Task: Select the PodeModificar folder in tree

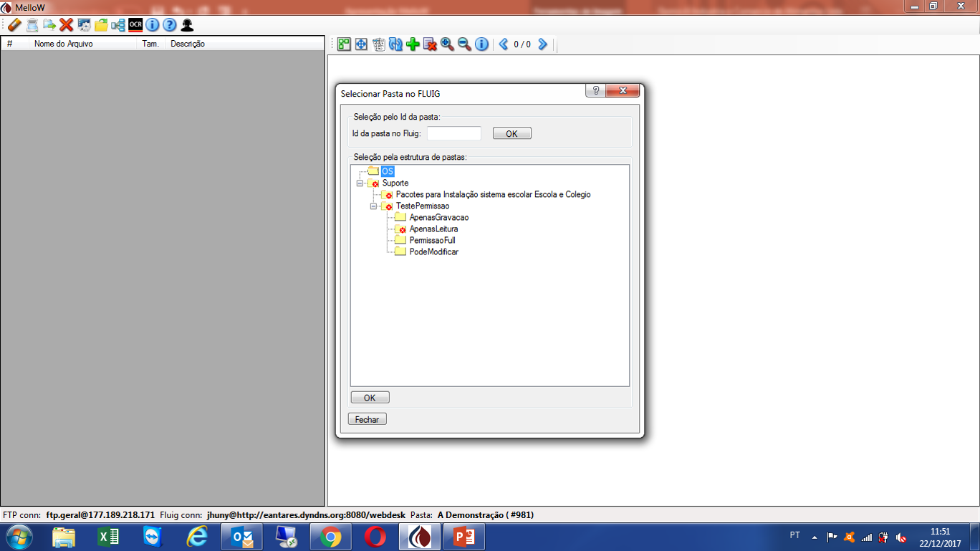Action: click(433, 252)
